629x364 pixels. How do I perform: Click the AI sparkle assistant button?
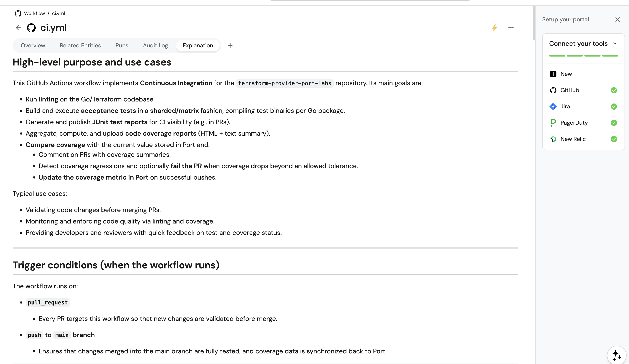[617, 355]
